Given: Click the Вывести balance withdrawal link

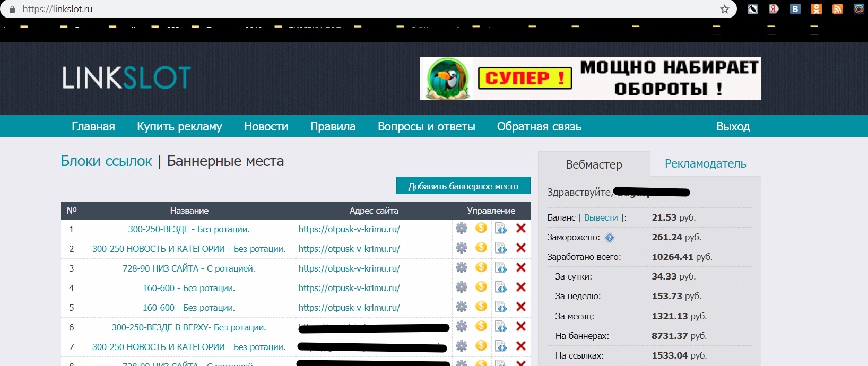Looking at the screenshot, I should click(601, 217).
